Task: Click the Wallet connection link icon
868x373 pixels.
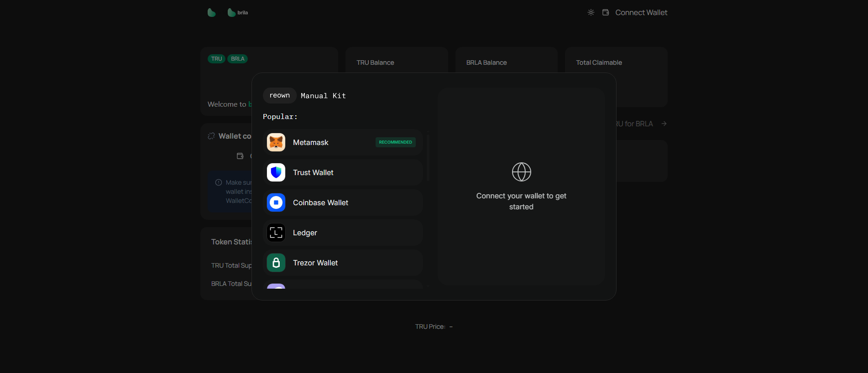Action: pos(211,136)
